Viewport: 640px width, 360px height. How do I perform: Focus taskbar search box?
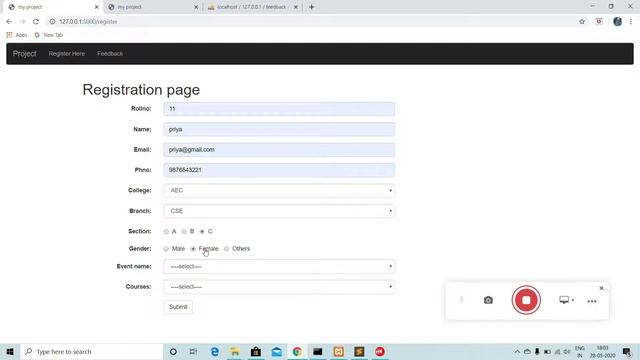92,351
